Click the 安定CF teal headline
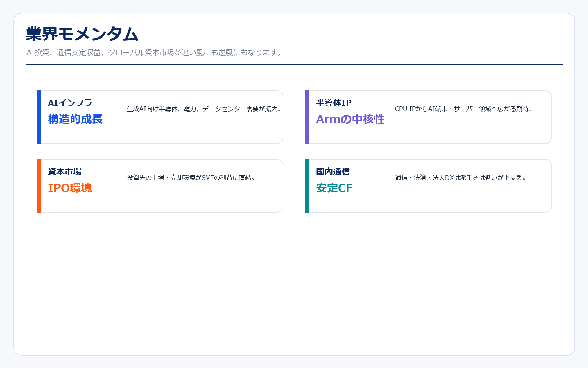 coord(334,188)
